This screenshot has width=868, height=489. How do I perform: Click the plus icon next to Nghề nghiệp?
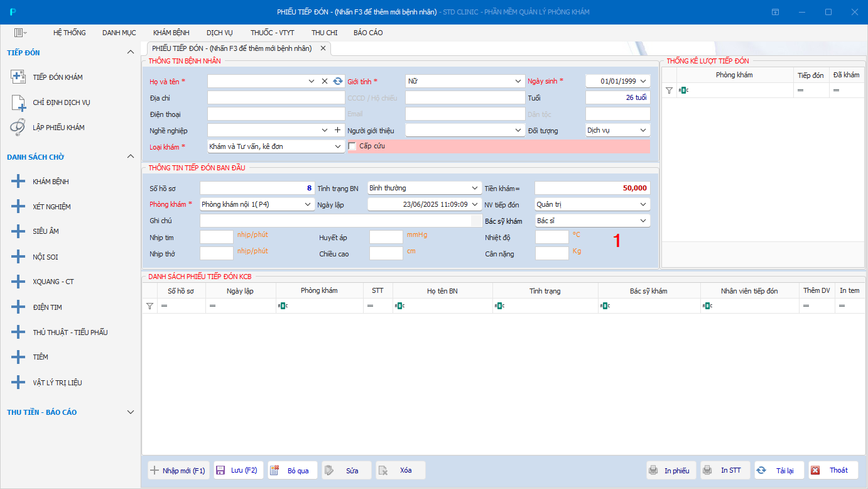coord(337,130)
